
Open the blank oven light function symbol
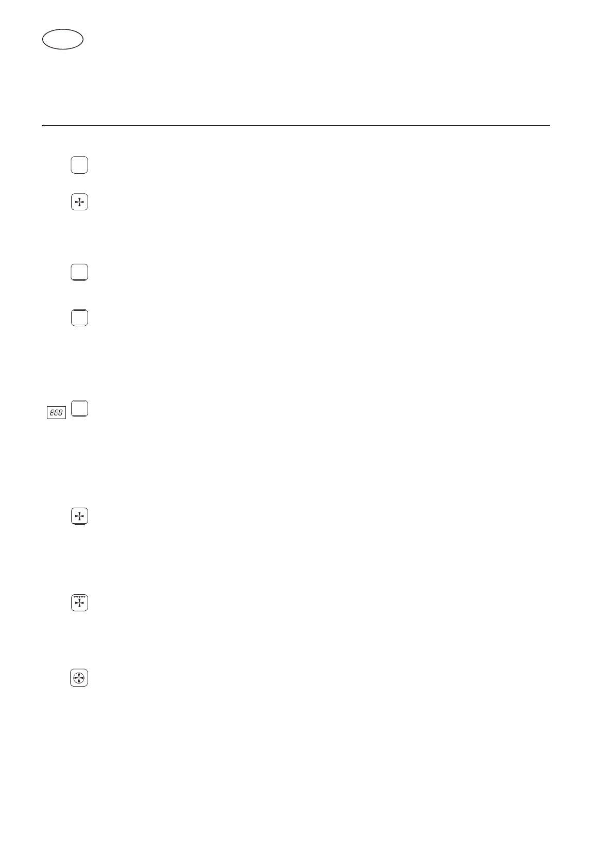[x=79, y=165]
